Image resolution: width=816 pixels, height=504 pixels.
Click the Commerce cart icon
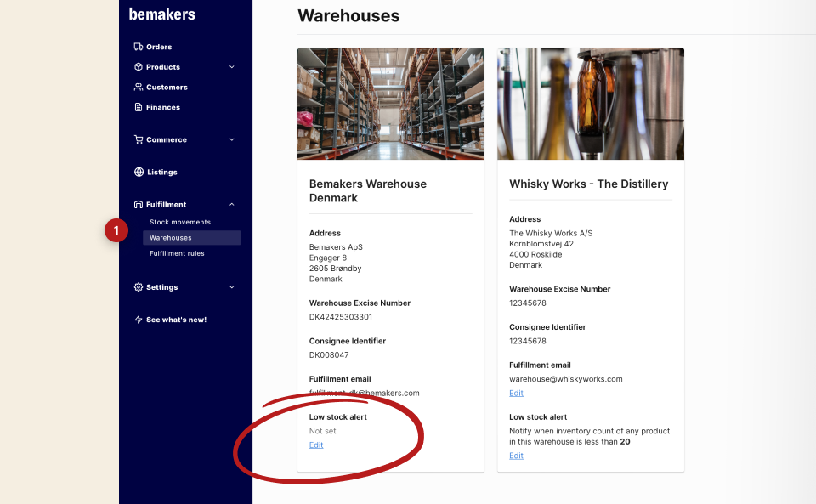click(139, 139)
